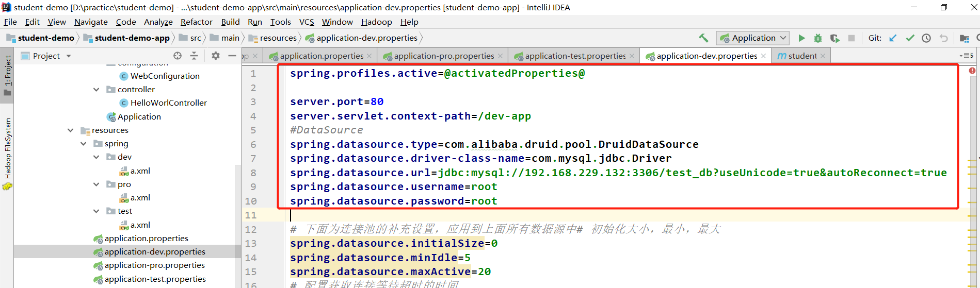
Task: Collapse the resources folder
Action: tap(70, 130)
